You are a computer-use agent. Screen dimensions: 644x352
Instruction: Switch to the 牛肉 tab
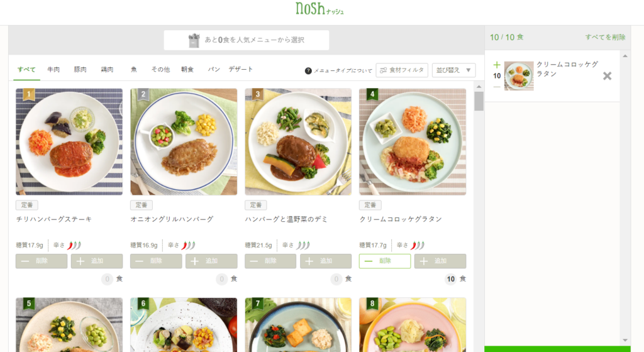pos(53,69)
